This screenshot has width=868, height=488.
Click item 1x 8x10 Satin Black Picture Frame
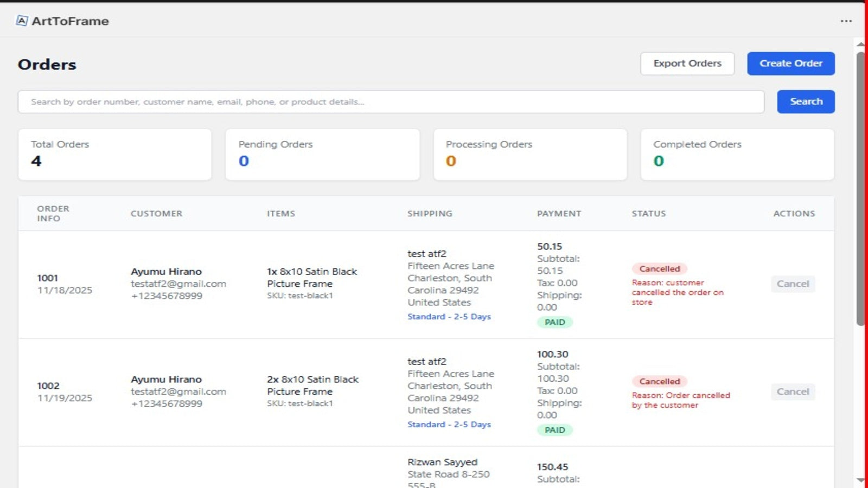312,278
